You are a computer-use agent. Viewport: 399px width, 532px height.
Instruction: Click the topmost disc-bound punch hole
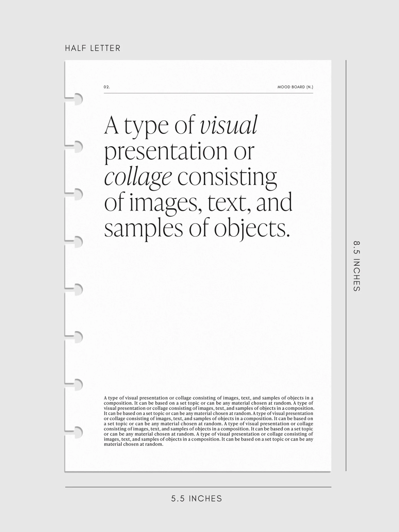pyautogui.click(x=77, y=99)
